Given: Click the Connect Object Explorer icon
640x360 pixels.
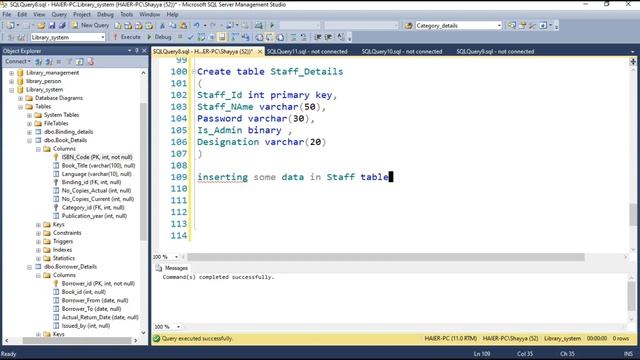Looking at the screenshot, I should 39,62.
